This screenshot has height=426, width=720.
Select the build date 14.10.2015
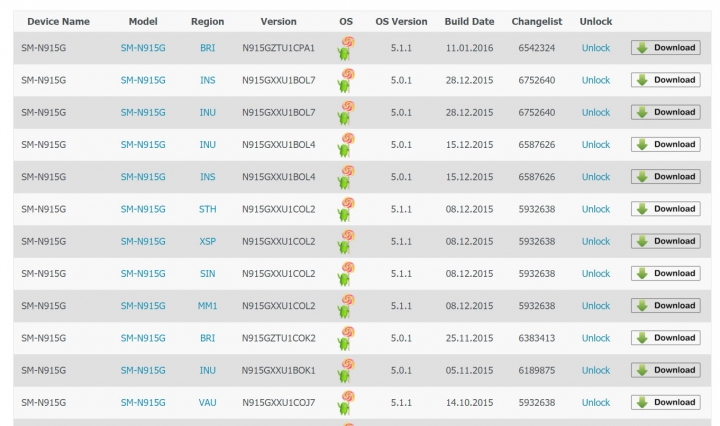(469, 403)
